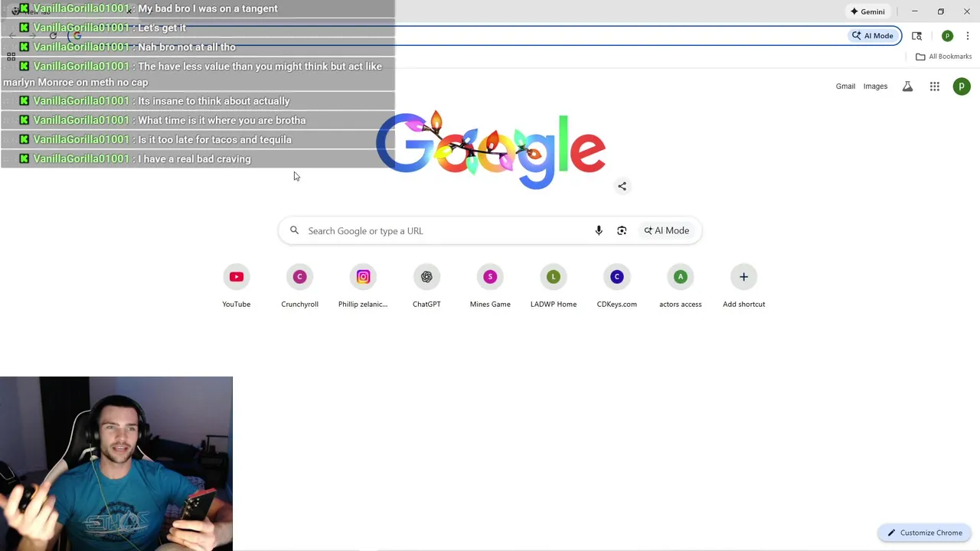
Task: Open the actors access shortcut
Action: pos(681,286)
